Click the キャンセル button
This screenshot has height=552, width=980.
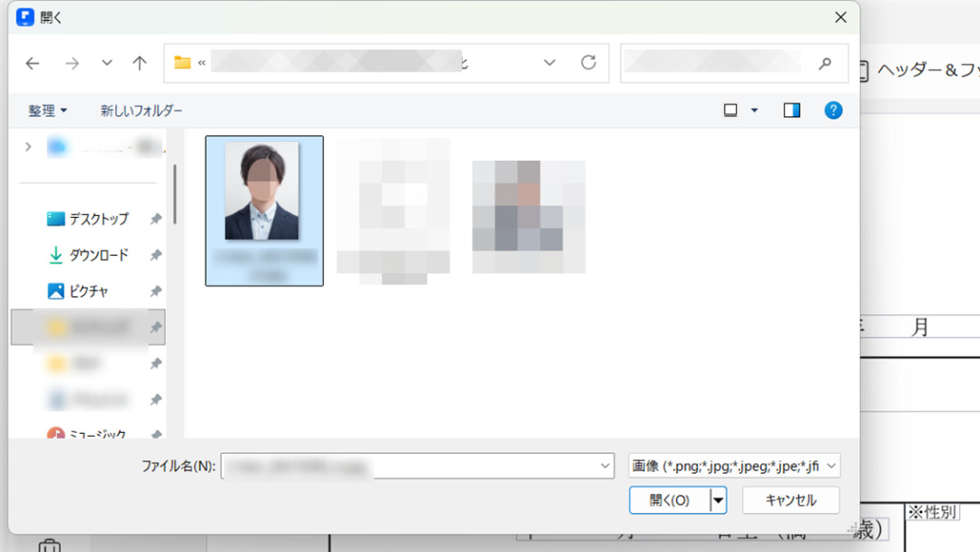click(792, 499)
